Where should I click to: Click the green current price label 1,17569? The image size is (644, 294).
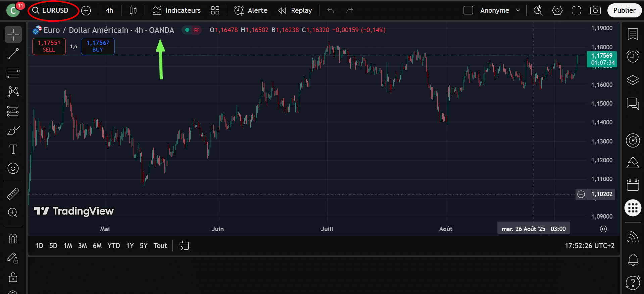[602, 59]
